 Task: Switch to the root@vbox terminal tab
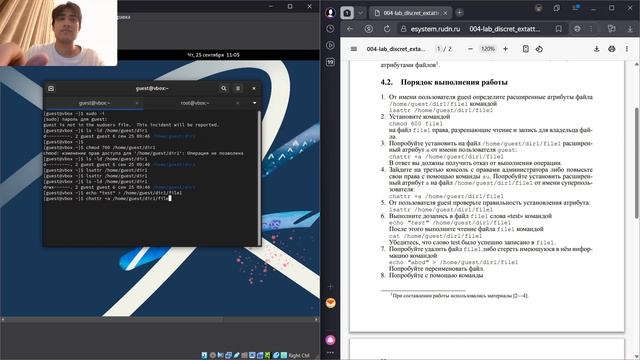coord(195,103)
